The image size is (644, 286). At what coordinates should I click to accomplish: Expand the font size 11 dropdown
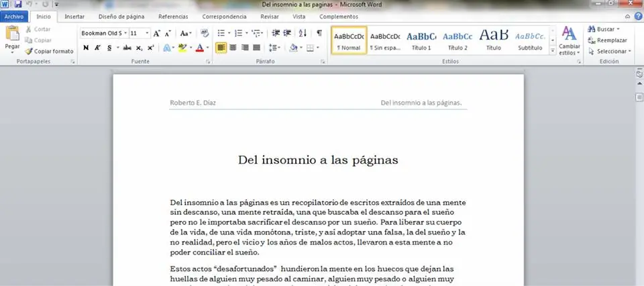pyautogui.click(x=147, y=33)
